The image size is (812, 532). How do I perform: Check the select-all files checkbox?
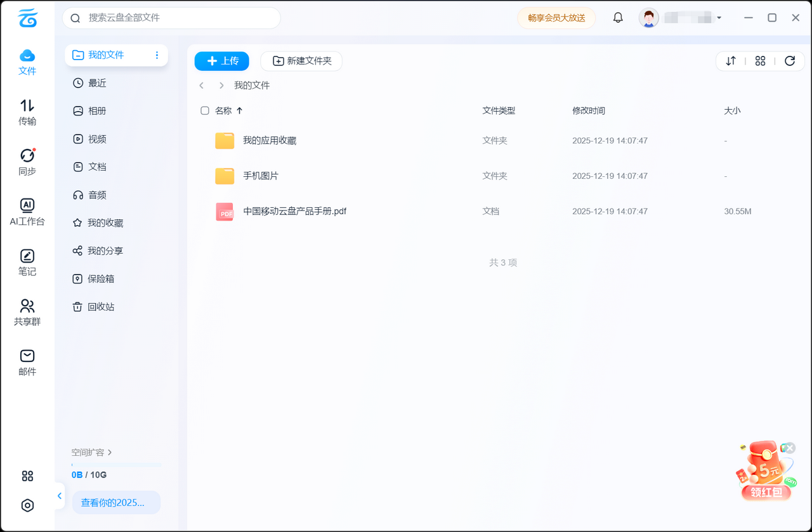tap(204, 110)
